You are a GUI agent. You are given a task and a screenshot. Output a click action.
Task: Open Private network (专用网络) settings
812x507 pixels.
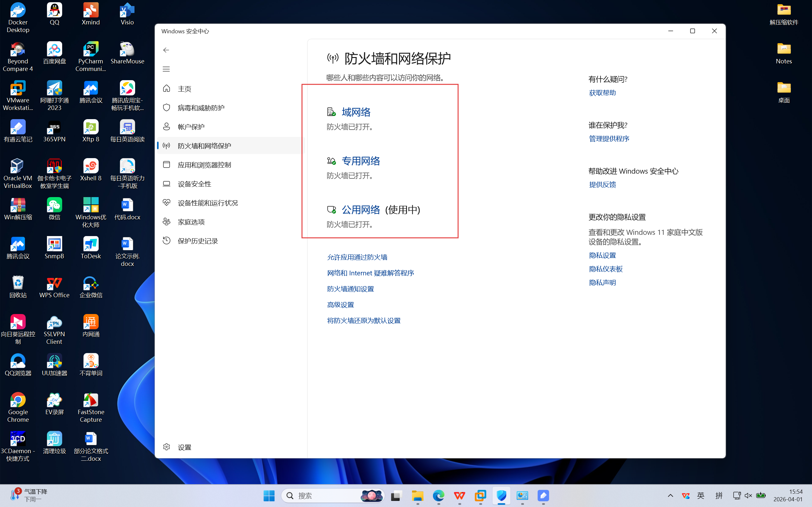[x=360, y=161]
